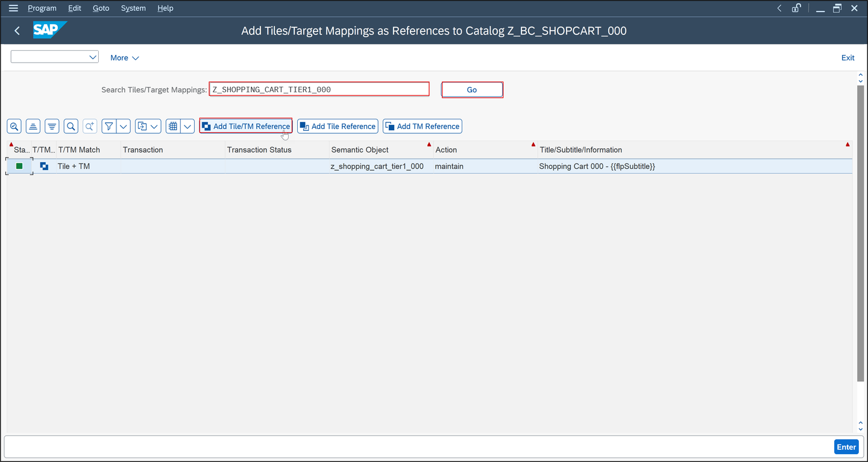The width and height of the screenshot is (868, 462).
Task: Expand the filter options dropdown arrow
Action: pyautogui.click(x=124, y=126)
